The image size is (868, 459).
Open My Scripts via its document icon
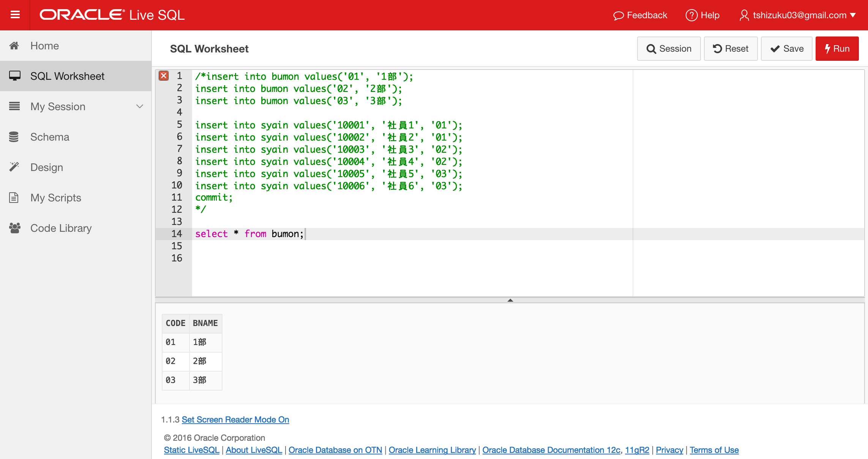click(14, 197)
